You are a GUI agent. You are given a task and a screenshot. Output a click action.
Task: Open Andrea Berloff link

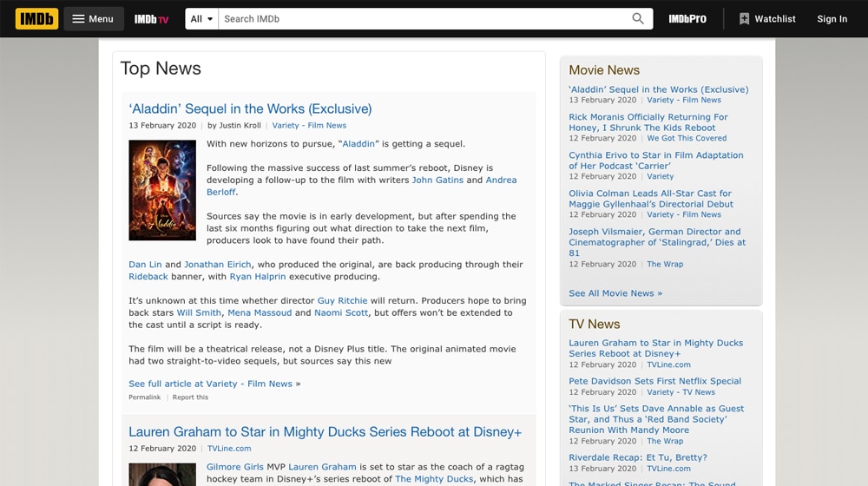[x=501, y=180]
